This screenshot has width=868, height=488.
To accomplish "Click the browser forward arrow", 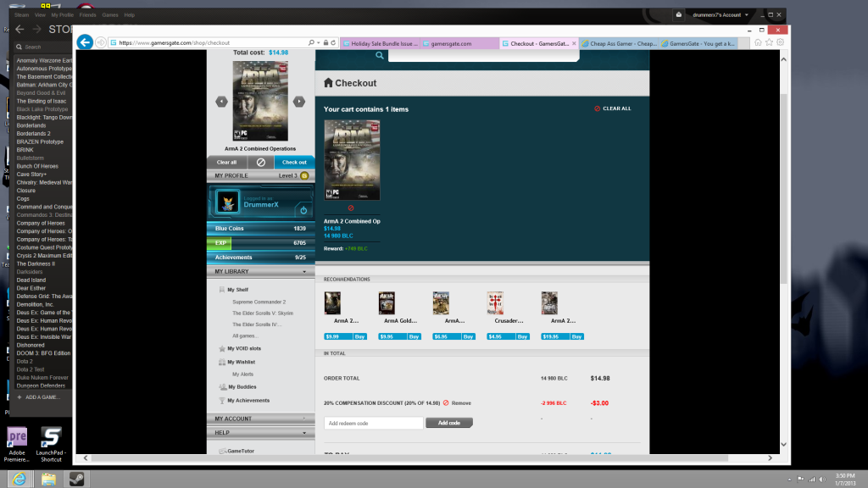I will click(x=101, y=42).
